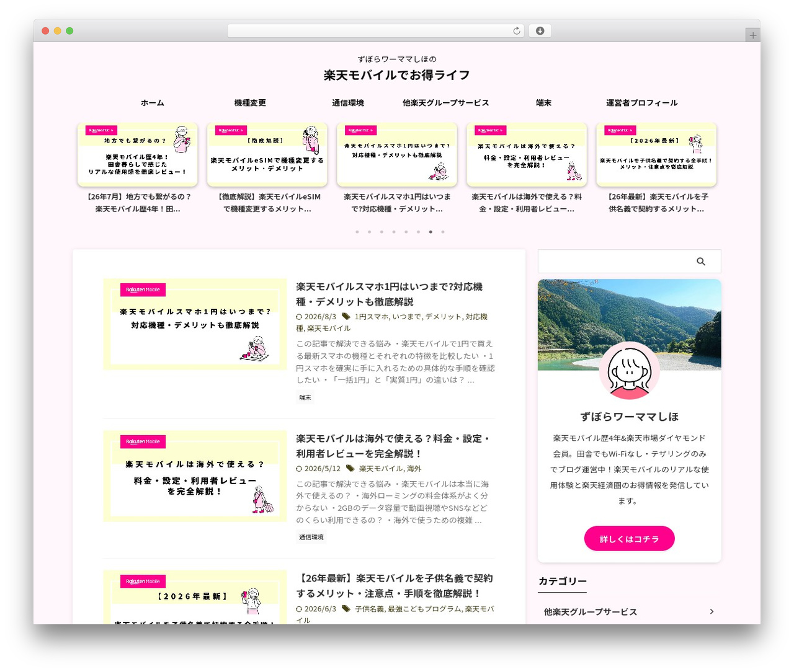Viewport: 794px width, 672px height.
Task: Open carousel card 2026年最新 子供名義
Action: tap(656, 169)
